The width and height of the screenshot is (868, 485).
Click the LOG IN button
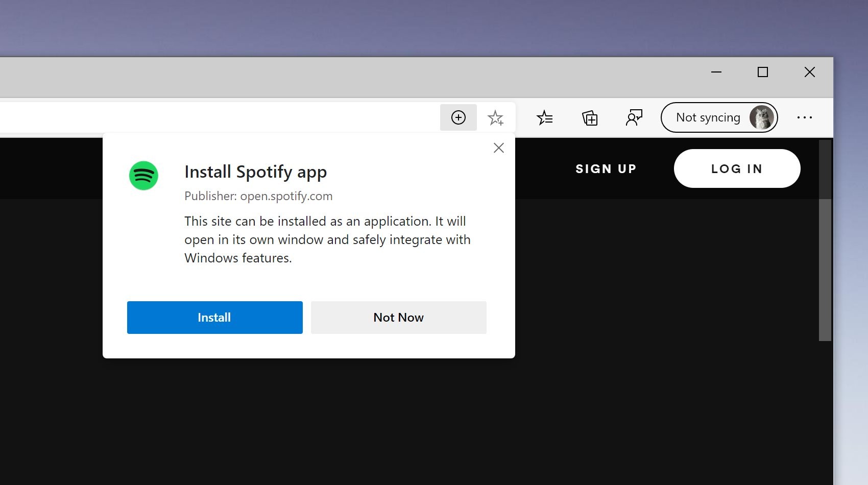pyautogui.click(x=737, y=168)
